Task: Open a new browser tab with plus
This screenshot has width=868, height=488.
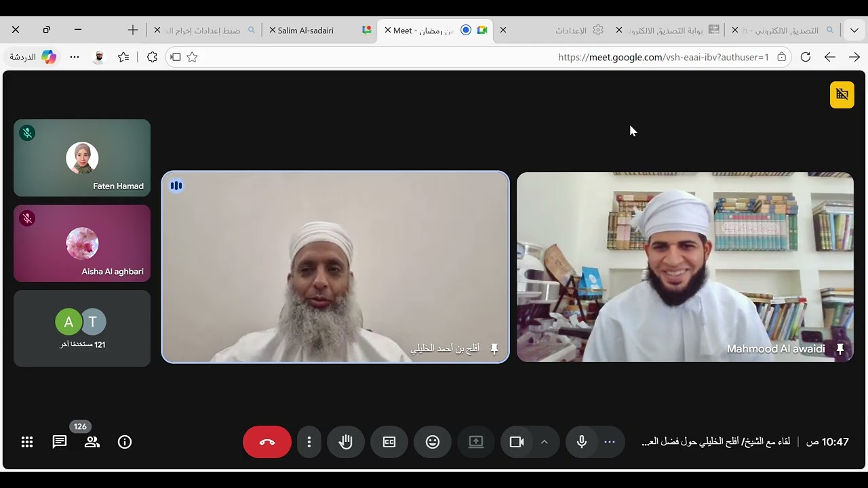Action: (x=133, y=30)
